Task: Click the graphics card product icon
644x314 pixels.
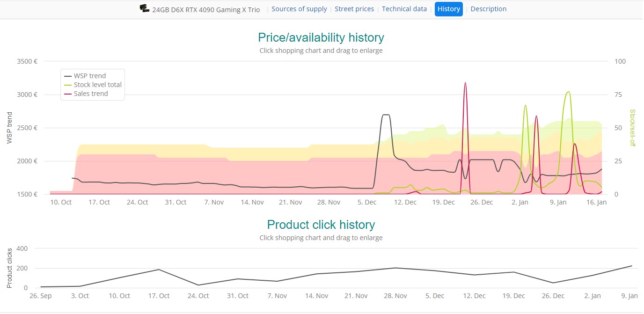Action: (x=144, y=8)
